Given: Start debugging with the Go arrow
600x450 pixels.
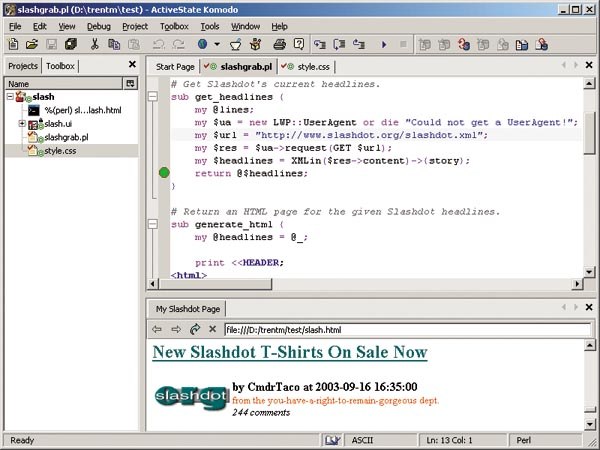Looking at the screenshot, I should click(x=384, y=45).
